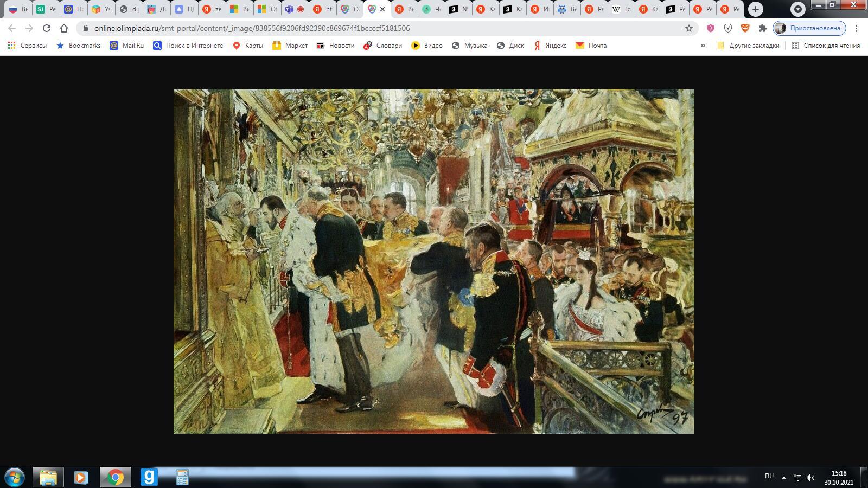Open the Поиск в Интернете bookmark

pos(188,46)
